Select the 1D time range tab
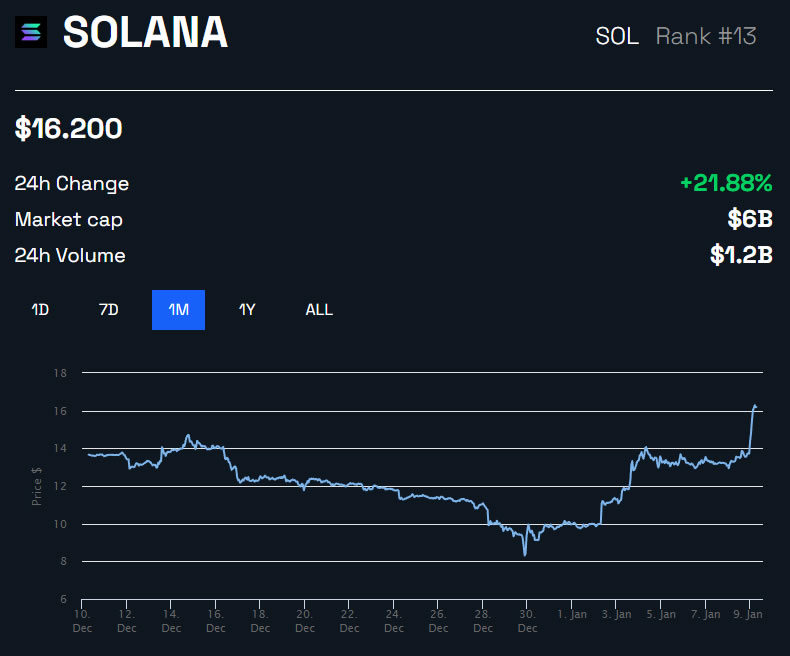This screenshot has width=790, height=656. pyautogui.click(x=40, y=309)
